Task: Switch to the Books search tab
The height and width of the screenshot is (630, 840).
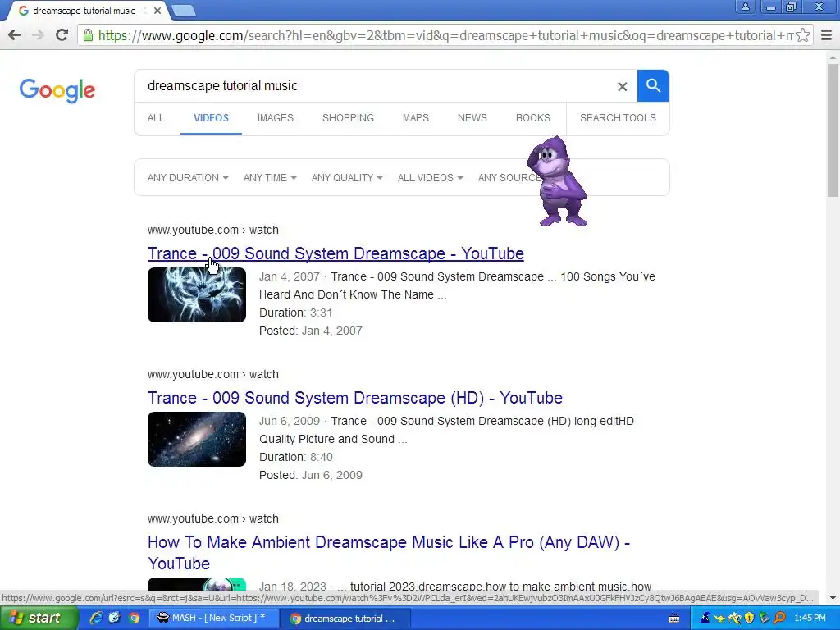Action: pos(533,118)
